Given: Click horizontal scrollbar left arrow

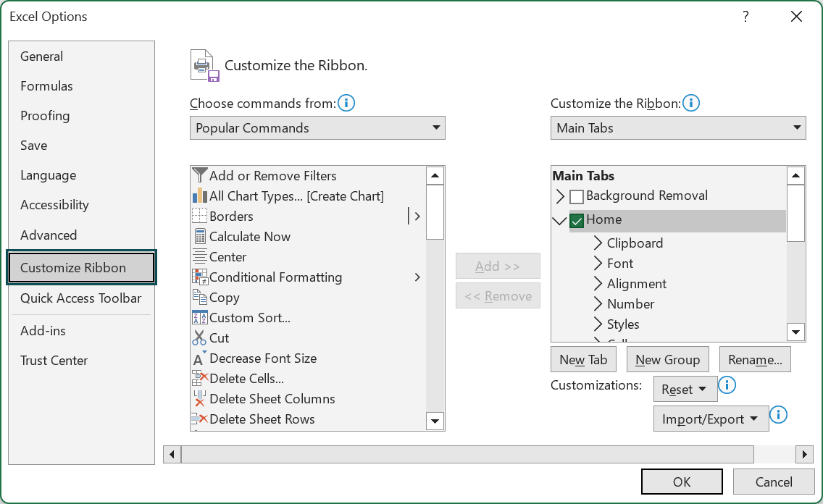Looking at the screenshot, I should tap(172, 454).
